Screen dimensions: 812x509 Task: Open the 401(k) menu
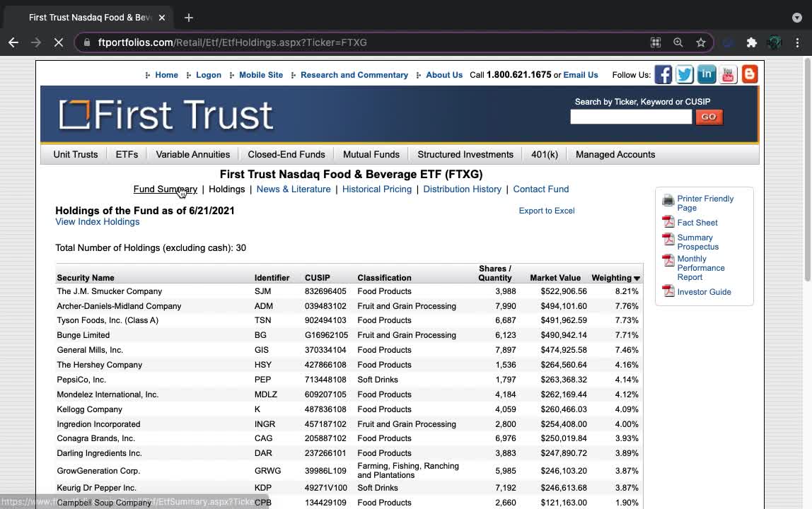(545, 154)
